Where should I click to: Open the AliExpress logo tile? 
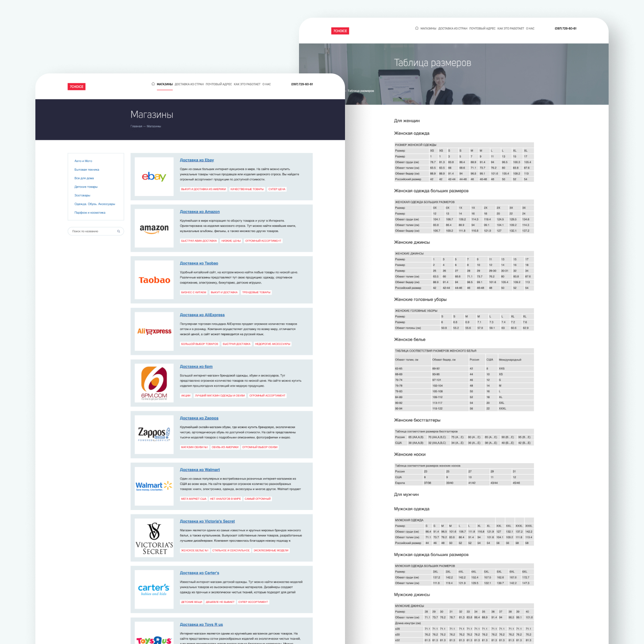(x=154, y=331)
